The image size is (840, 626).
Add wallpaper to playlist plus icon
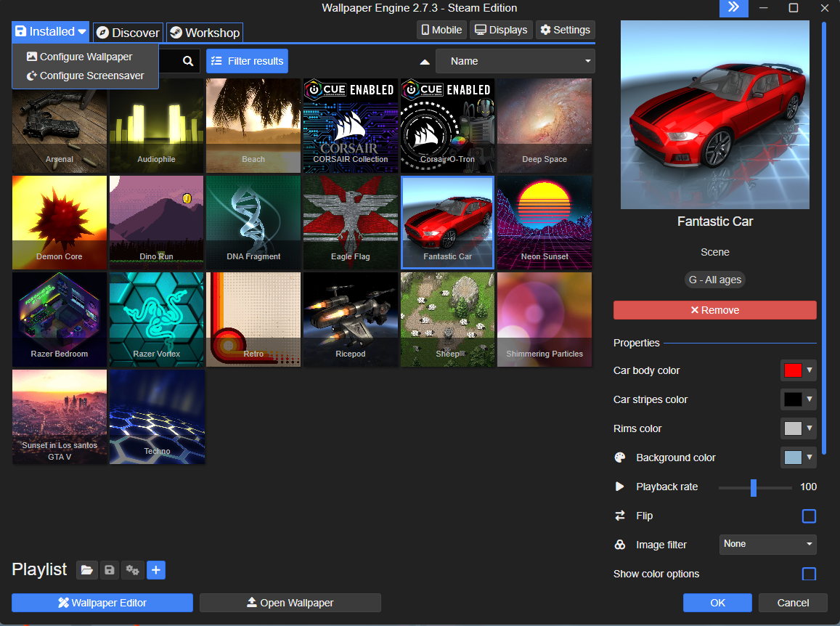coord(156,570)
